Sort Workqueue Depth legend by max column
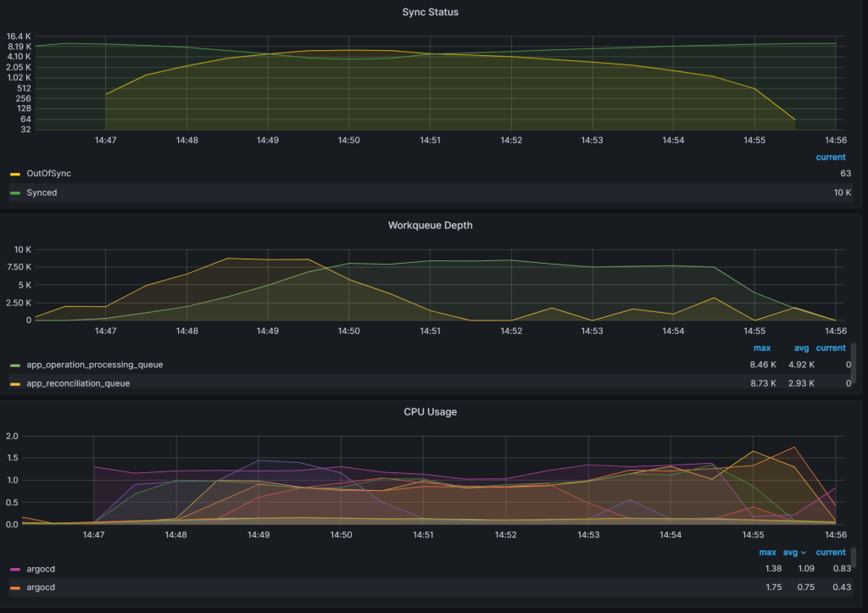The width and height of the screenshot is (868, 613). point(762,348)
